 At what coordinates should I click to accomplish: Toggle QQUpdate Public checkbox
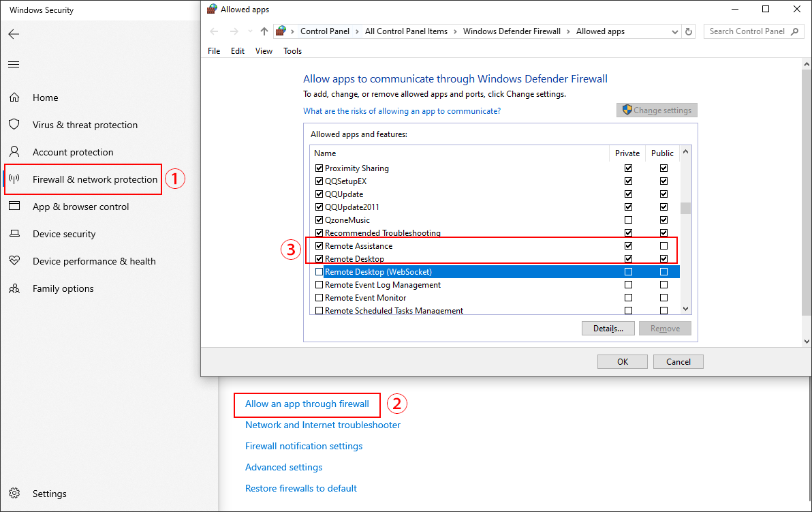pyautogui.click(x=663, y=194)
